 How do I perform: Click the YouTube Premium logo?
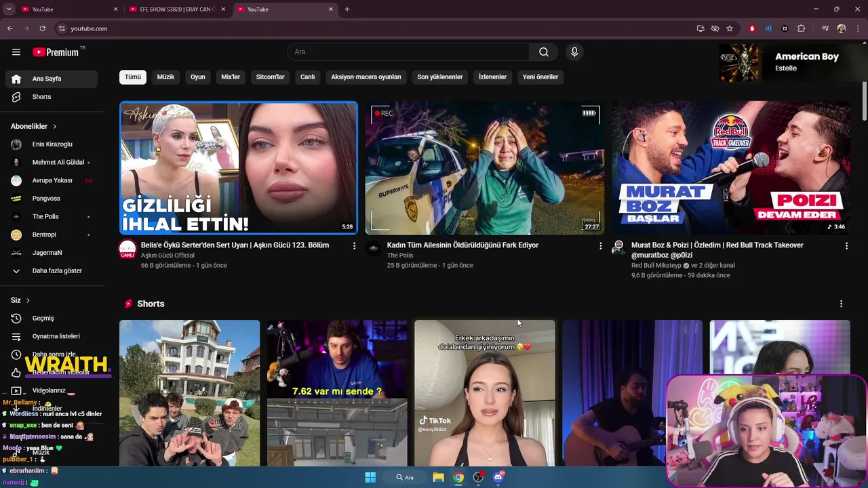(x=57, y=52)
